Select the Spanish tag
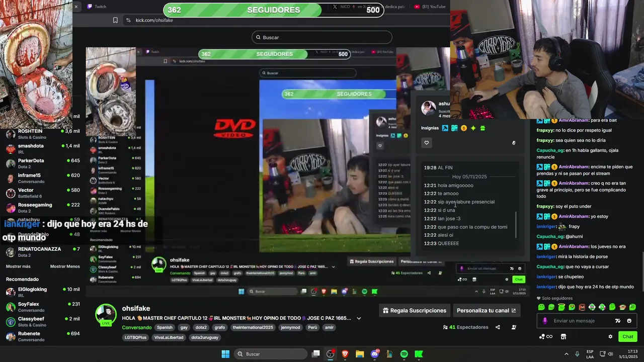This screenshot has height=362, width=644. (165, 327)
